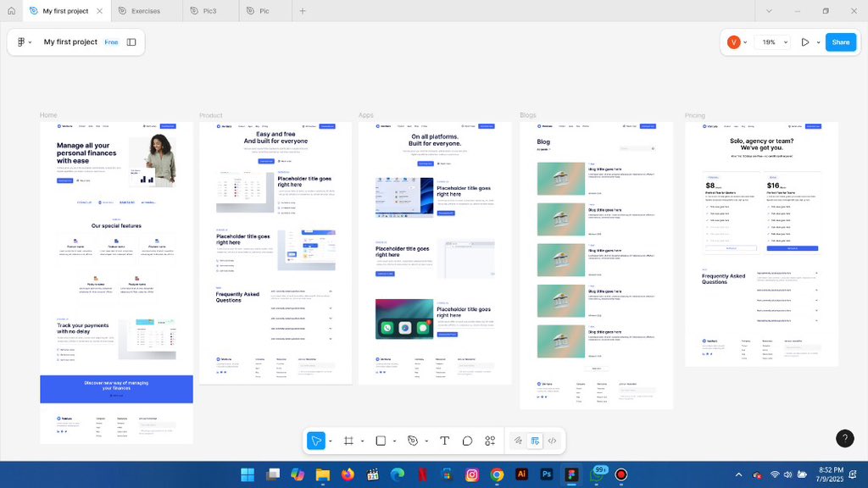Switch to the Exercises tab
This screenshot has height=488, width=868.
(145, 11)
